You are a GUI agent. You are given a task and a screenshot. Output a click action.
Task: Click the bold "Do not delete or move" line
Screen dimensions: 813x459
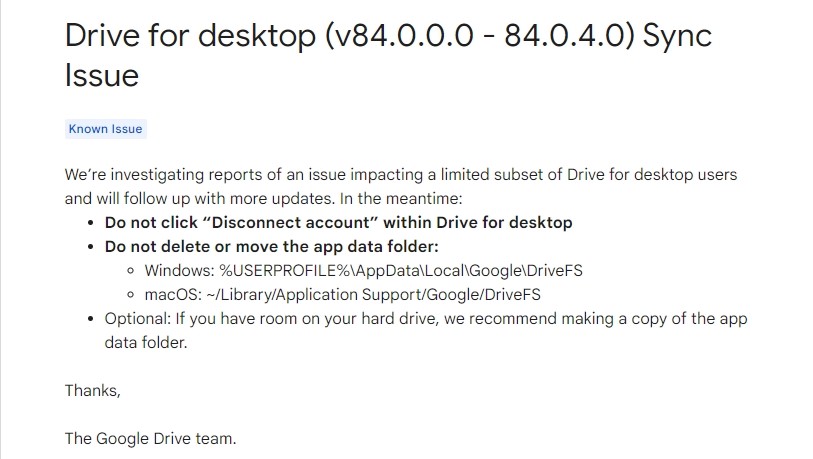pyautogui.click(x=272, y=246)
